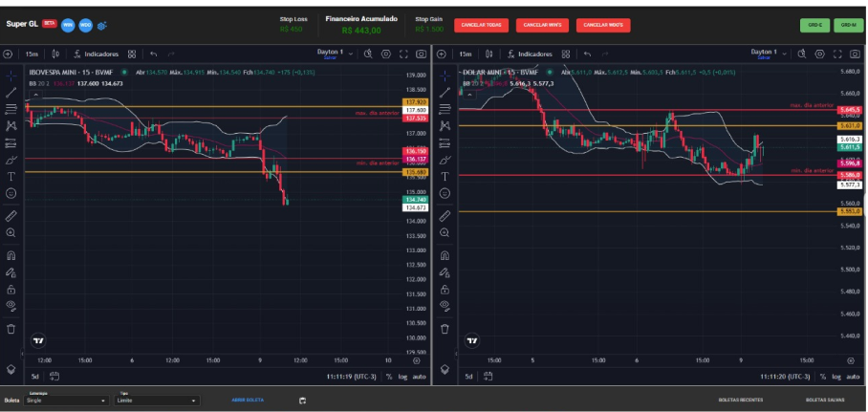Click the calendar icon beside ABRIR BOLETA
This screenshot has height=412, width=868.
[302, 401]
